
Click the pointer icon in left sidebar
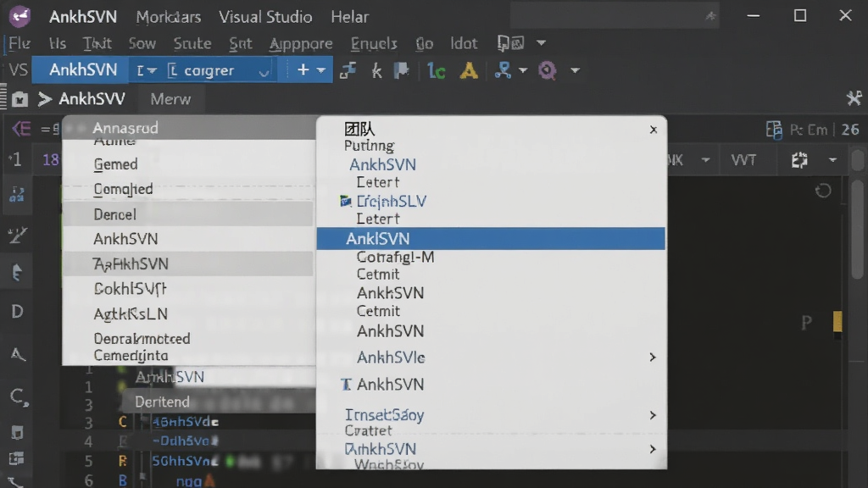click(17, 273)
